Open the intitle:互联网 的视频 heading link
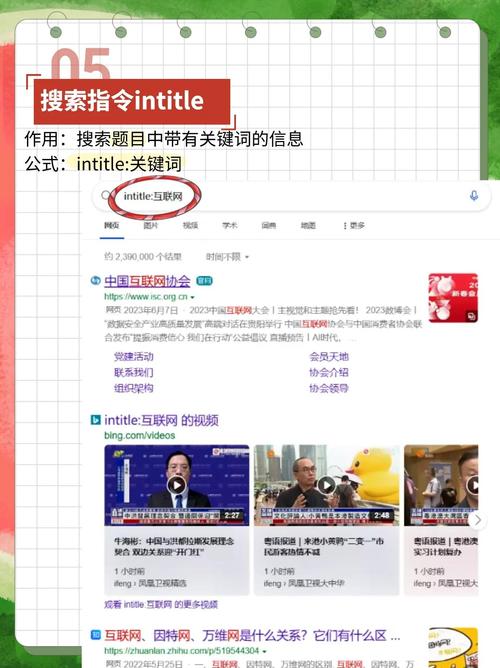This screenshot has height=668, width=500. pos(161,420)
